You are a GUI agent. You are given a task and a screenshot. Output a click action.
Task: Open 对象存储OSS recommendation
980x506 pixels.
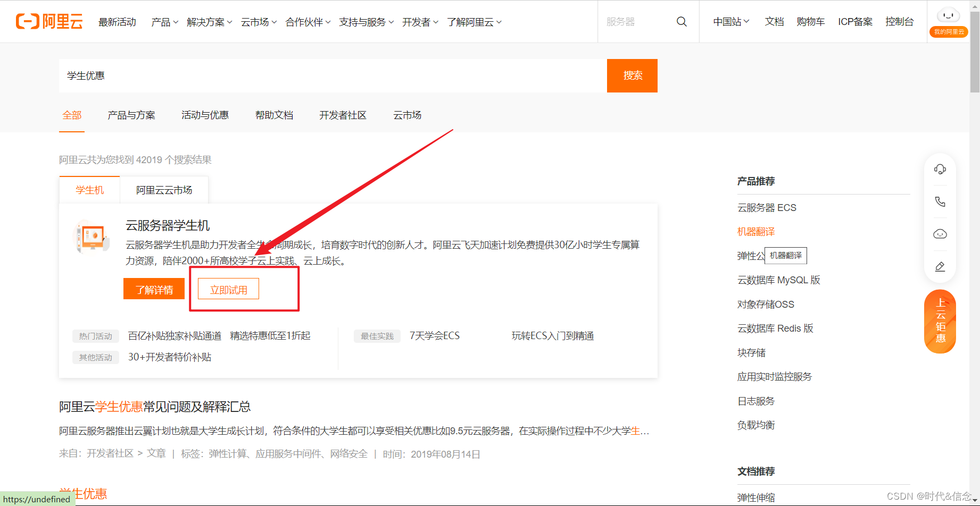tap(766, 305)
